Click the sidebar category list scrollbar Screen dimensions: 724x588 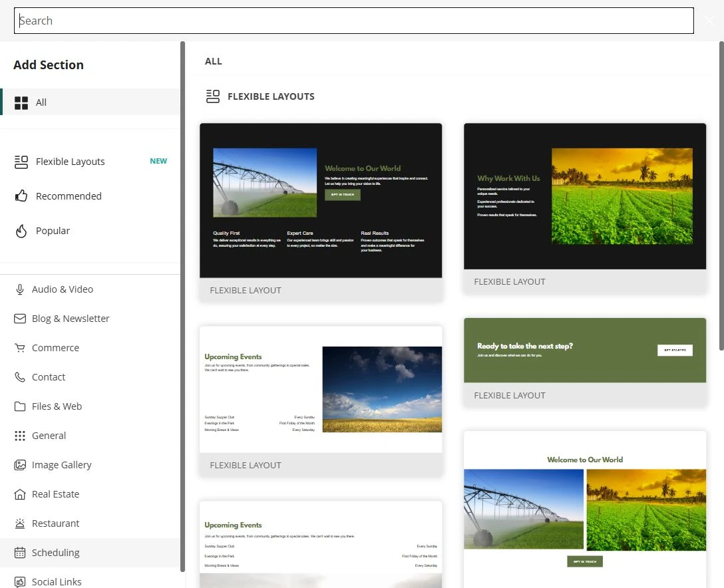(x=182, y=307)
